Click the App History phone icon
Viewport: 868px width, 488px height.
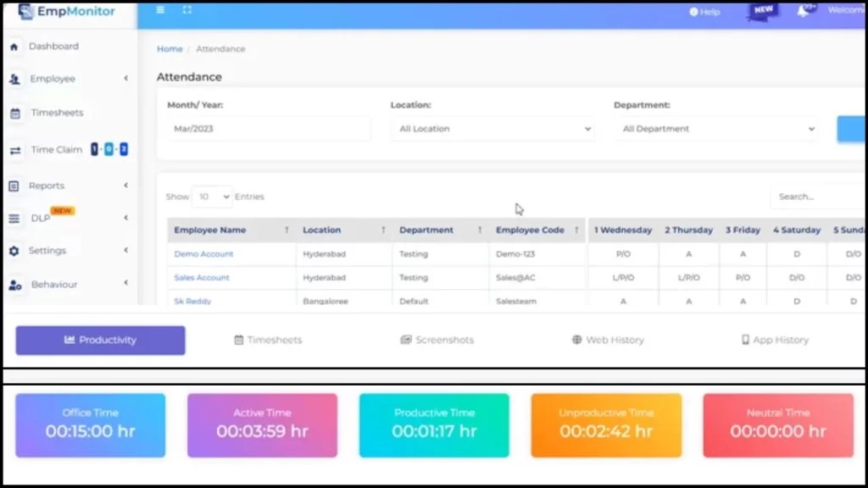pyautogui.click(x=745, y=340)
